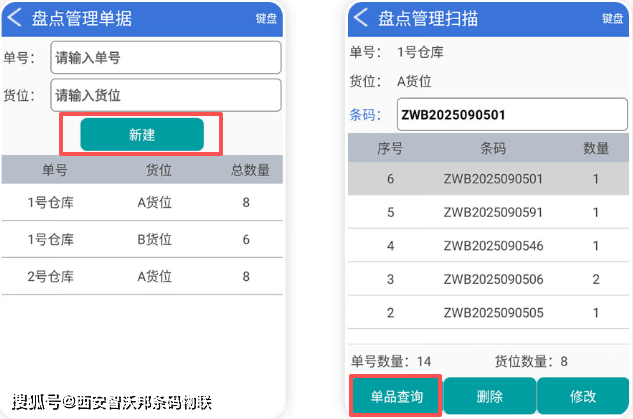Select the 条码 input with ZWB2025090501
633x419 pixels.
[x=512, y=115]
